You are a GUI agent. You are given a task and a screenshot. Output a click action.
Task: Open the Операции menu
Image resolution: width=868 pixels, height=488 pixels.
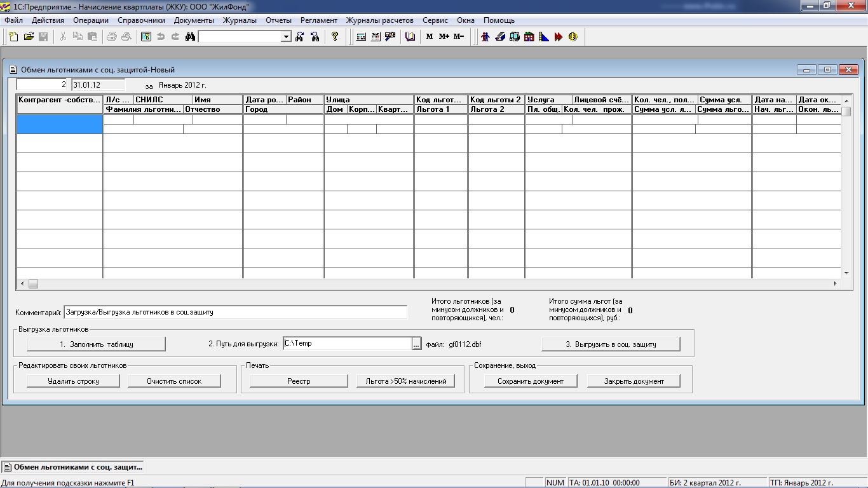[x=91, y=20]
